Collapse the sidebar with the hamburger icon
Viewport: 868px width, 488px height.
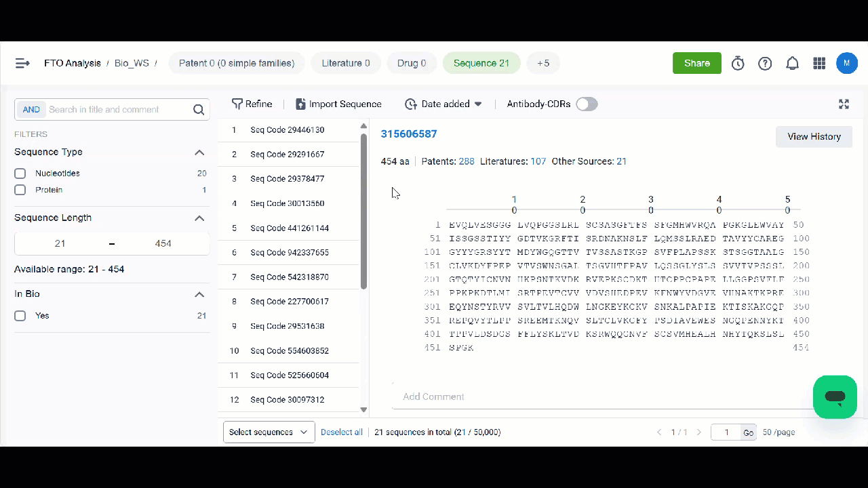(22, 62)
